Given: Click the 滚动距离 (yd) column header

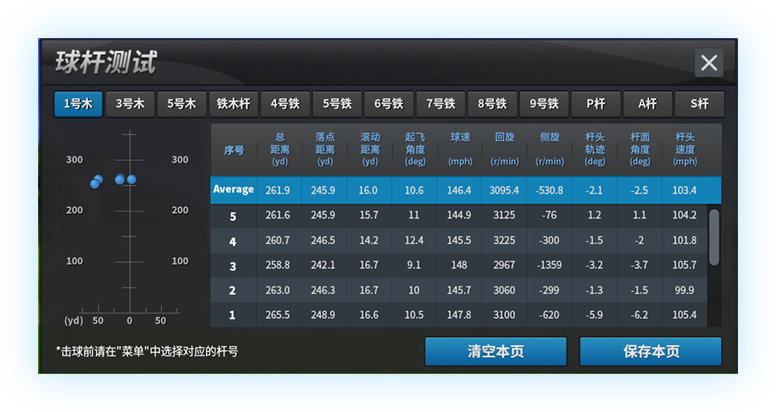Looking at the screenshot, I should pyautogui.click(x=370, y=149).
